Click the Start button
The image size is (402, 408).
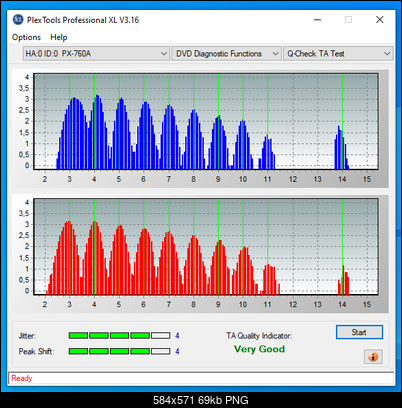click(x=359, y=332)
